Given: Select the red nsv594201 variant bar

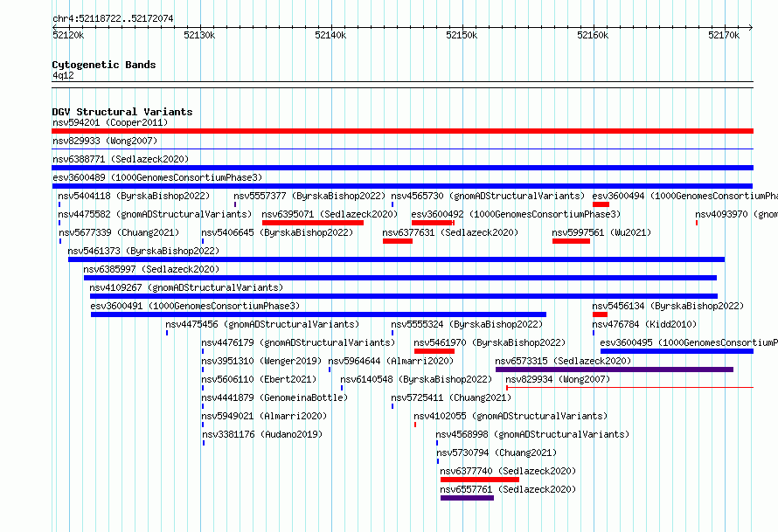Looking at the screenshot, I should click(402, 131).
